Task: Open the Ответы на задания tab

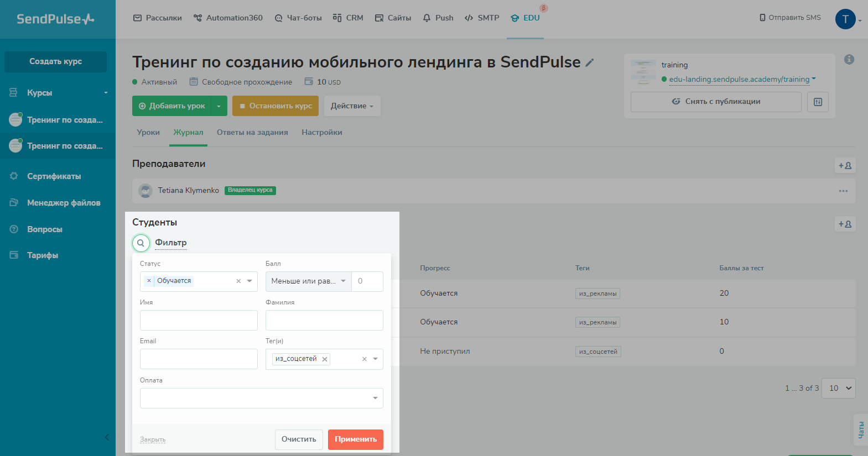Action: pyautogui.click(x=252, y=133)
